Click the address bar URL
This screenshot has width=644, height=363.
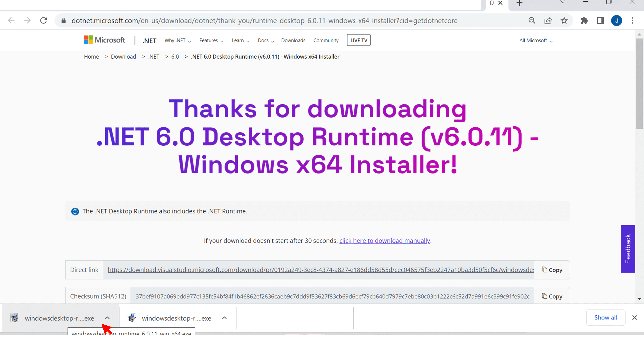click(x=264, y=20)
